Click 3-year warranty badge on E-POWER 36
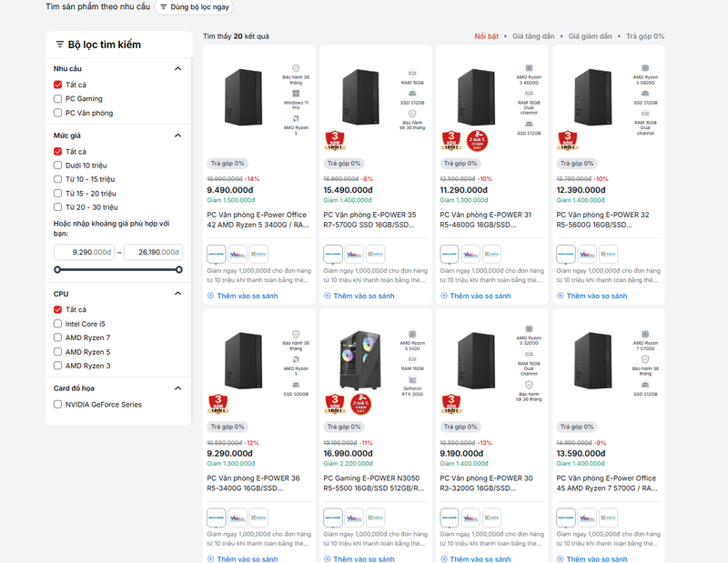This screenshot has width=728, height=563. 218,404
